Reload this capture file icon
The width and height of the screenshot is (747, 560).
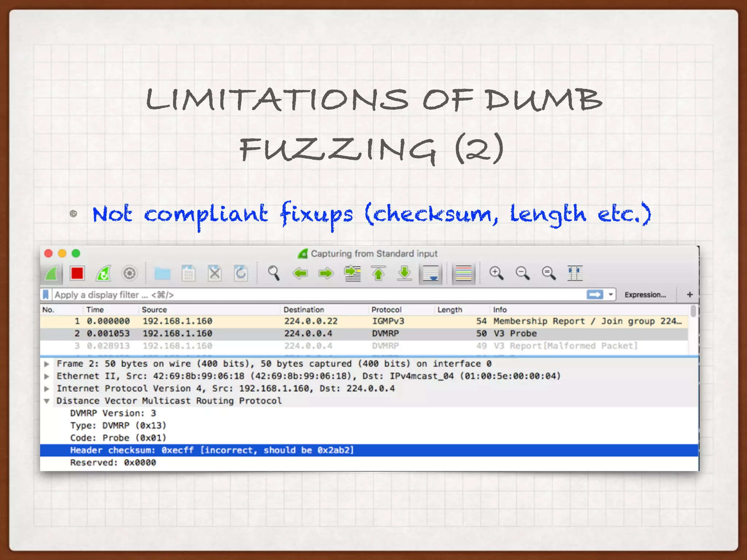click(241, 273)
